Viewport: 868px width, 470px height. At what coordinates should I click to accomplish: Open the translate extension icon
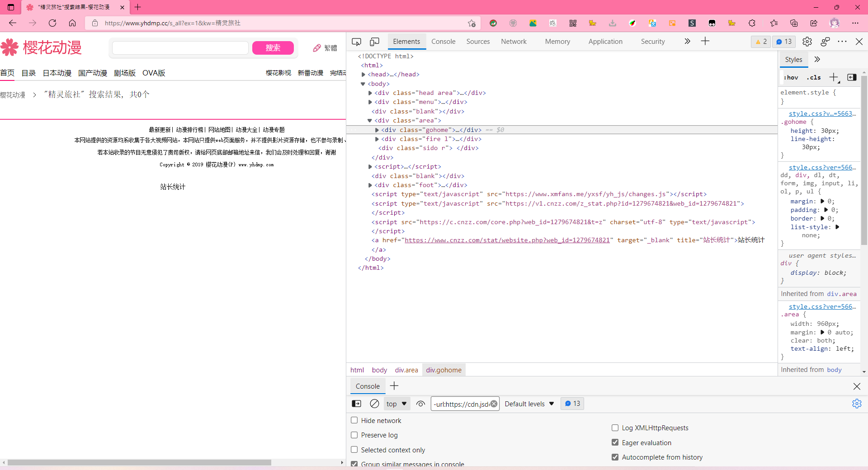[x=652, y=23]
